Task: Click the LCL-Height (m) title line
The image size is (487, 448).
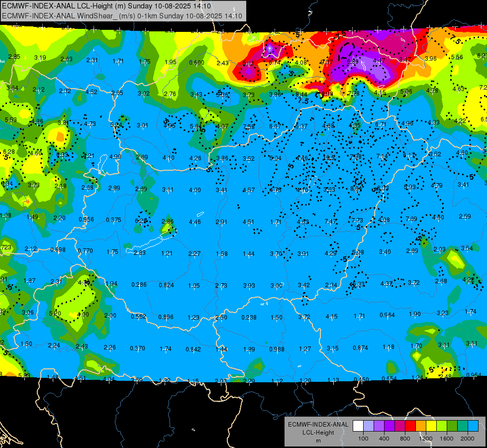Action: click(x=106, y=6)
